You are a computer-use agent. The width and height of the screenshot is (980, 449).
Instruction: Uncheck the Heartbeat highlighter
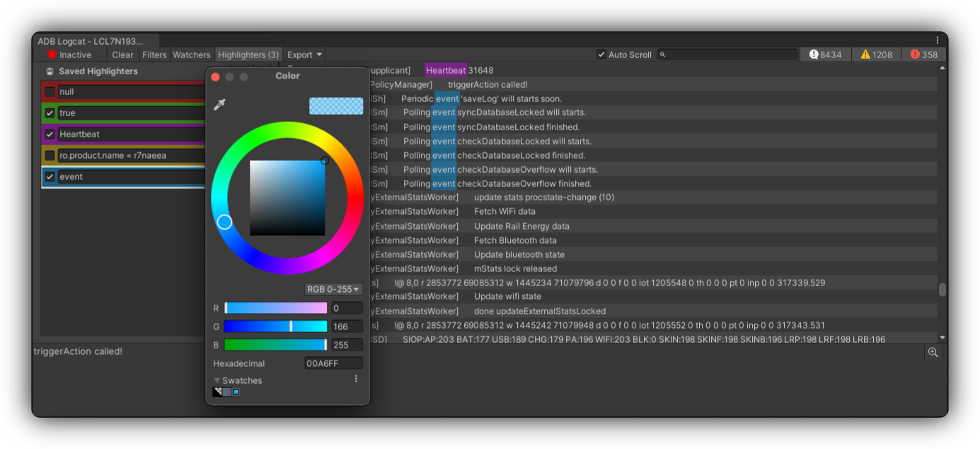[x=50, y=135]
